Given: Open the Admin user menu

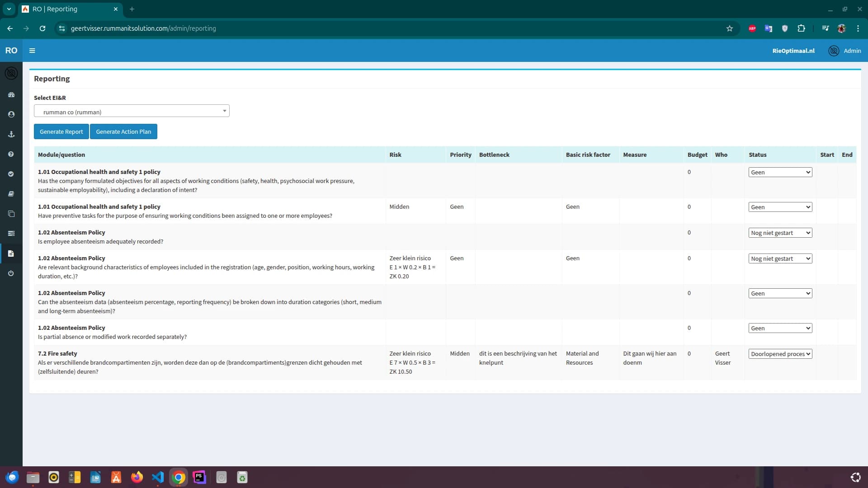Looking at the screenshot, I should (x=844, y=51).
